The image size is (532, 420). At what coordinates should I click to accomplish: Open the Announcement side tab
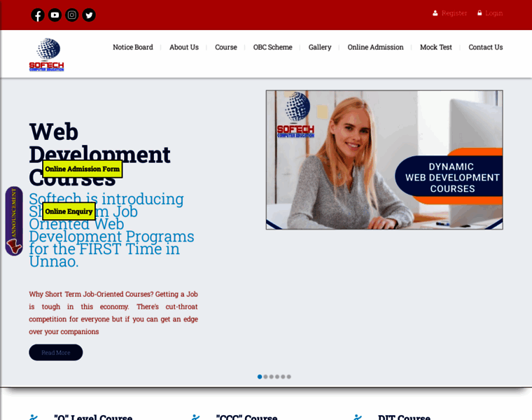[14, 221]
